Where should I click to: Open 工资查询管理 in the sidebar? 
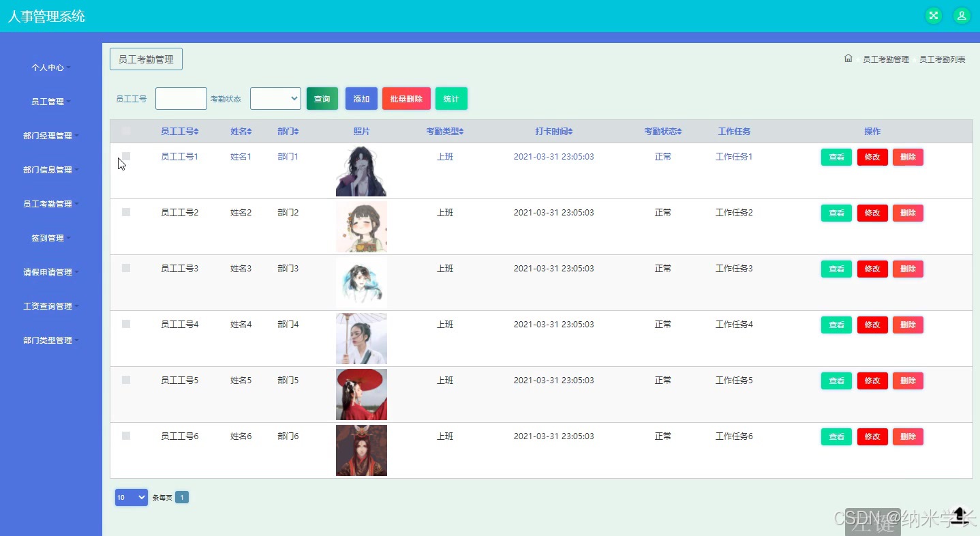click(50, 306)
